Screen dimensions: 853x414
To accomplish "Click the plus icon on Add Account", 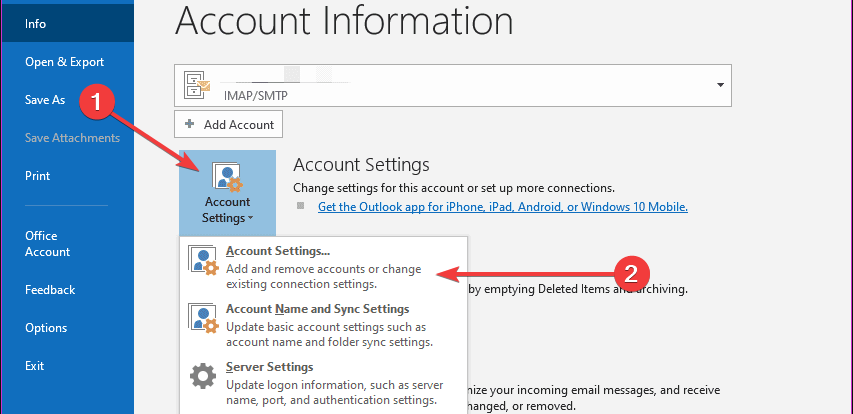I will [x=189, y=124].
